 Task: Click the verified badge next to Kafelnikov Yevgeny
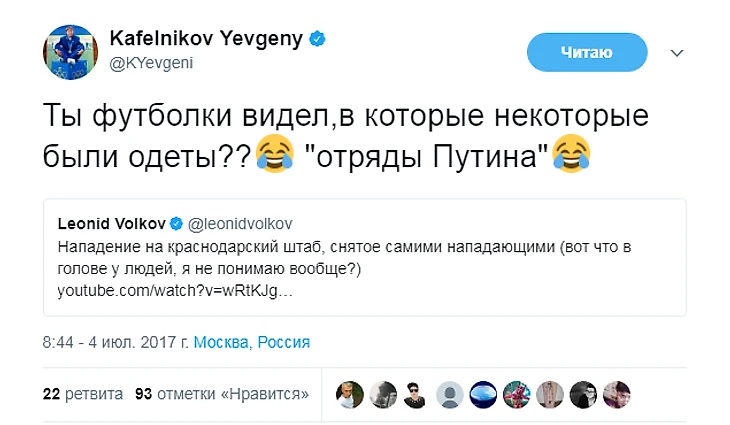317,38
